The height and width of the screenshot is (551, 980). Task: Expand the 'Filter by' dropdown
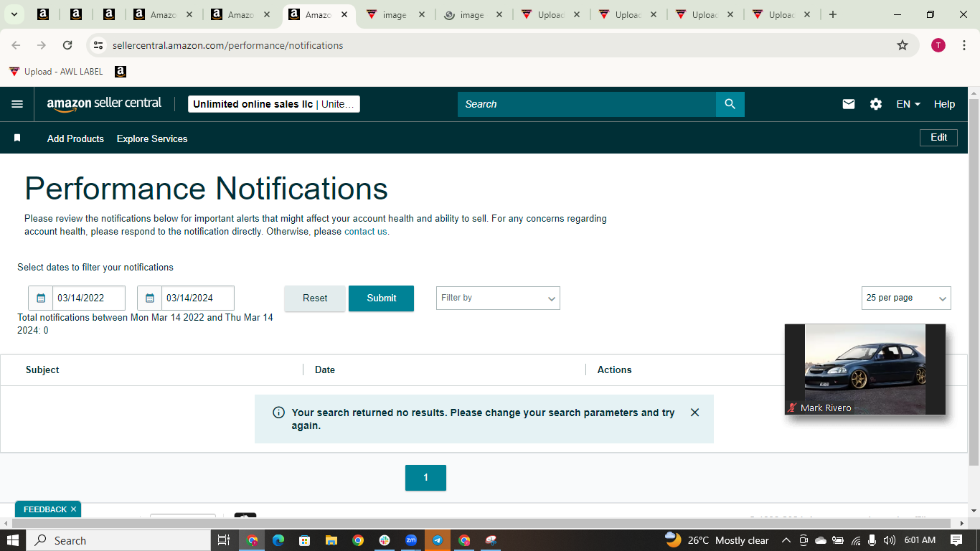tap(498, 298)
